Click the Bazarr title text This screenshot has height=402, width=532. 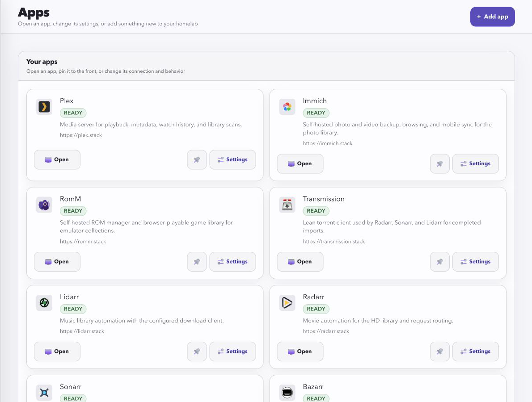click(313, 386)
